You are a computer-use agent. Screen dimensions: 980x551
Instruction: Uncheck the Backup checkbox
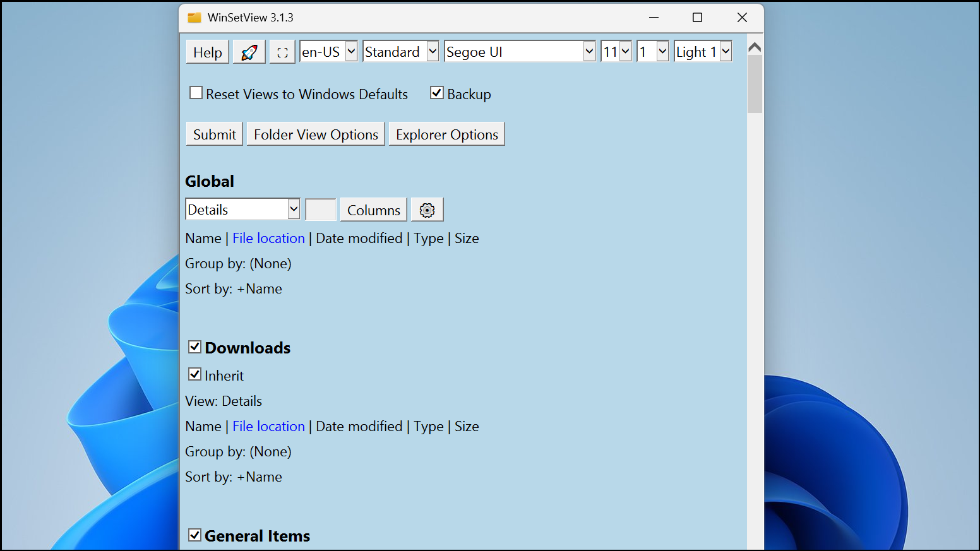(x=437, y=93)
